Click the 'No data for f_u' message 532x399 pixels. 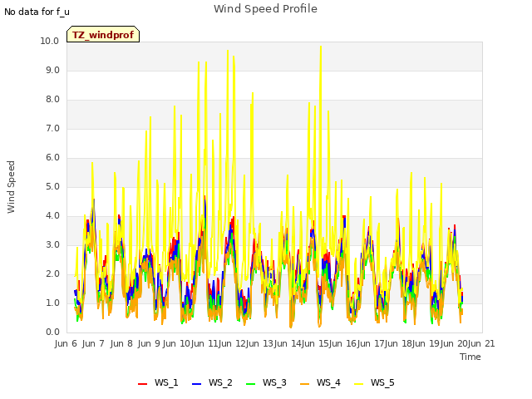pyautogui.click(x=37, y=12)
